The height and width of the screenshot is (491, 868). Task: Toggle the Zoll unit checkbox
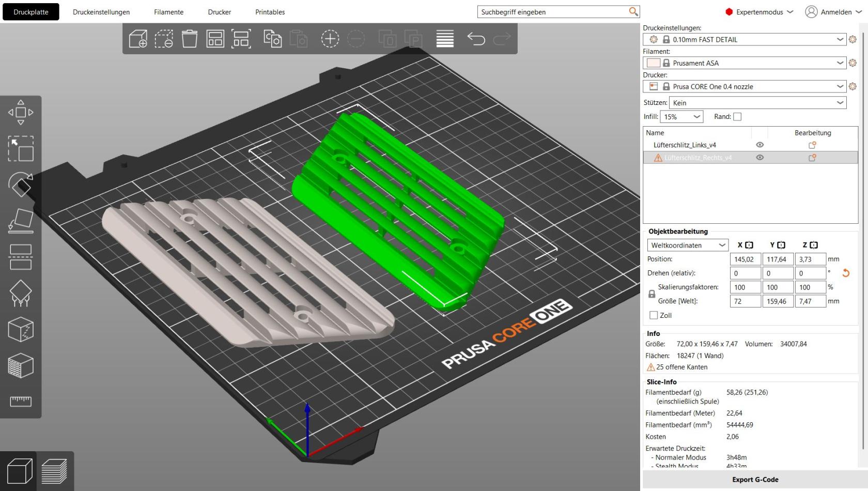click(653, 315)
